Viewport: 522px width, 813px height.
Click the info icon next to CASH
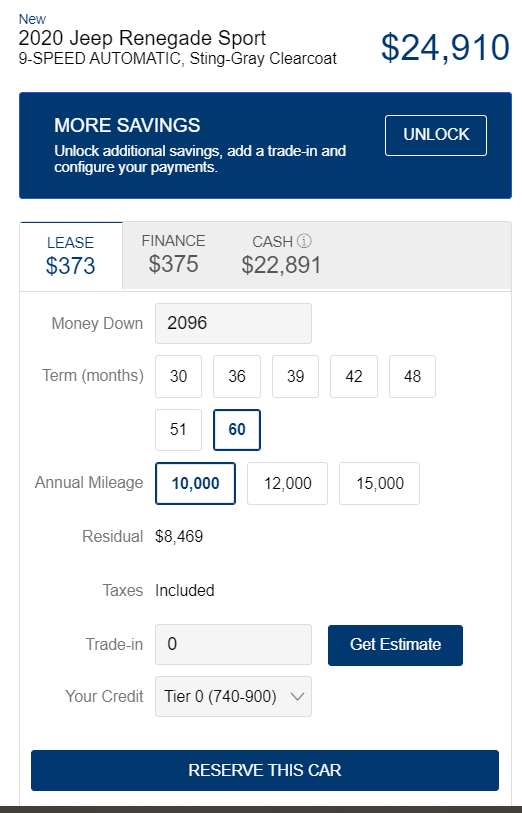click(304, 241)
